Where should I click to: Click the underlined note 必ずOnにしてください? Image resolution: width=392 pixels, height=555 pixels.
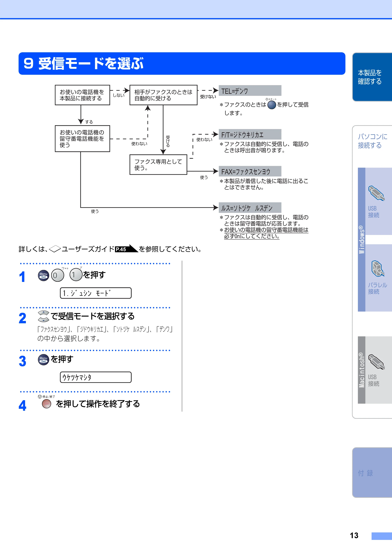252,236
